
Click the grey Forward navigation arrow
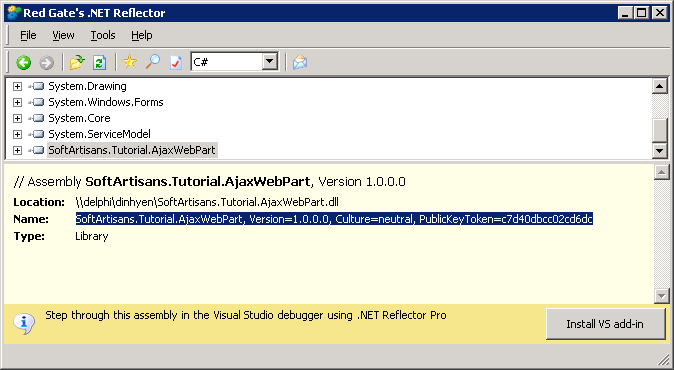click(46, 63)
